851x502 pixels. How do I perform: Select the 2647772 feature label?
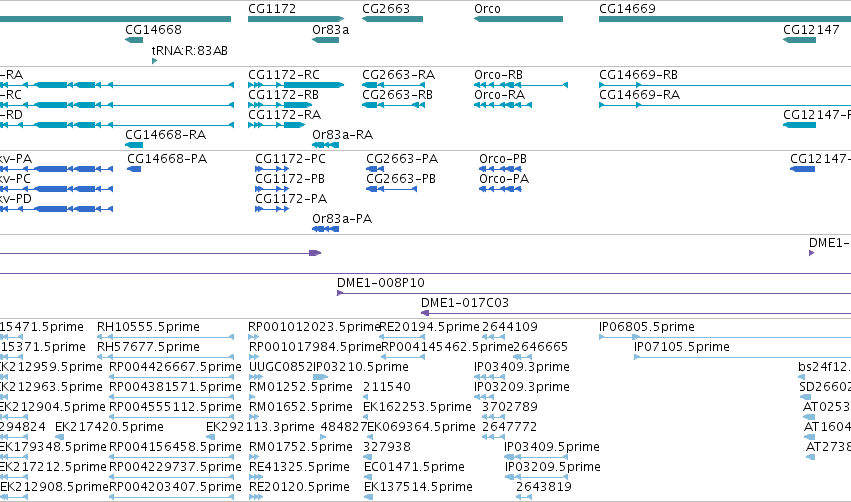[509, 427]
